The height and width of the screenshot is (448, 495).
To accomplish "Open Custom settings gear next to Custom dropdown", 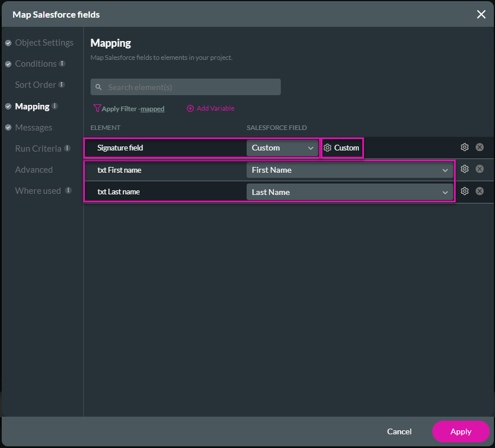I will [328, 147].
